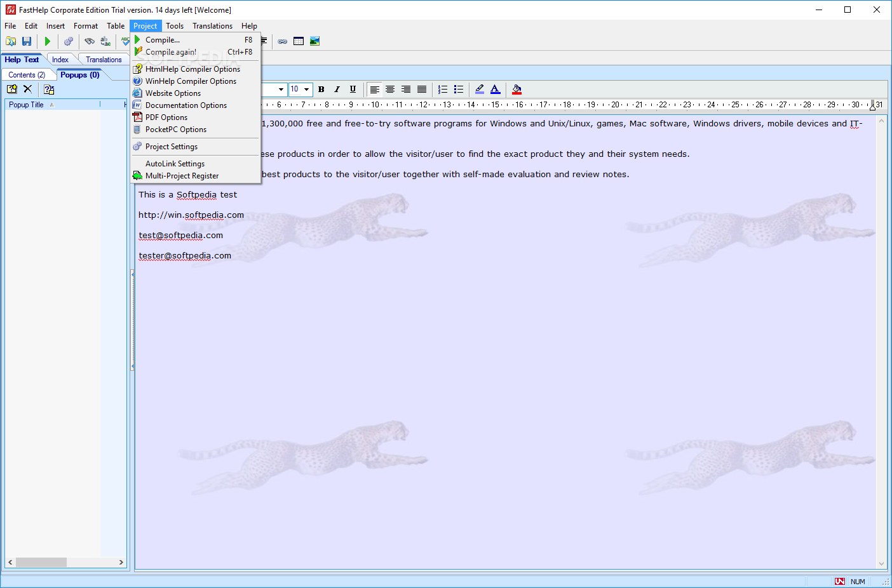Click scroll right arrow in popup list
The height and width of the screenshot is (588, 892).
pos(121,563)
